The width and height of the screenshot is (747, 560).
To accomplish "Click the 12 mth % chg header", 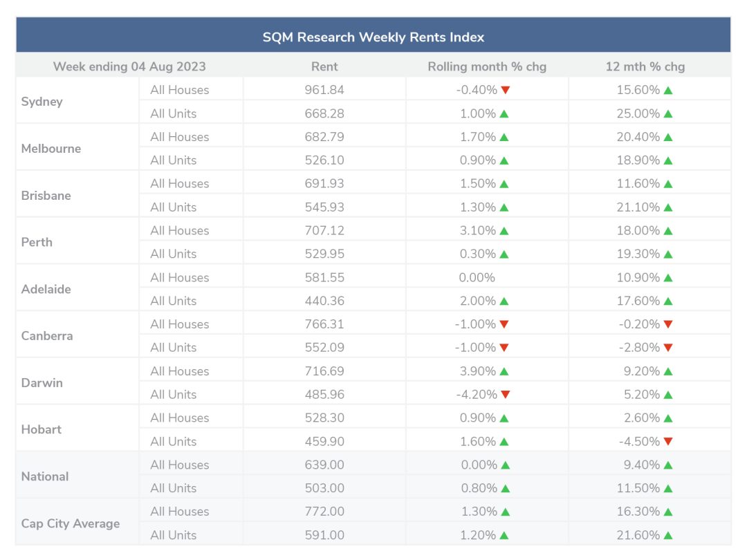I will click(645, 66).
